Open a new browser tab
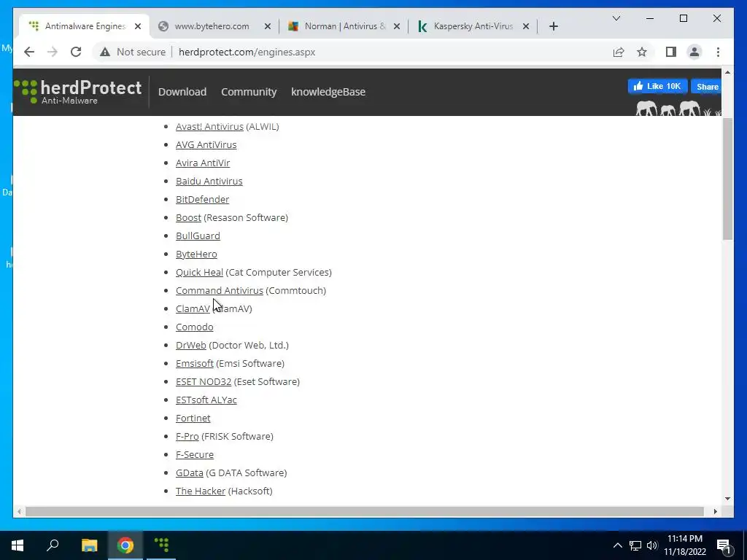The height and width of the screenshot is (560, 747). 553,26
